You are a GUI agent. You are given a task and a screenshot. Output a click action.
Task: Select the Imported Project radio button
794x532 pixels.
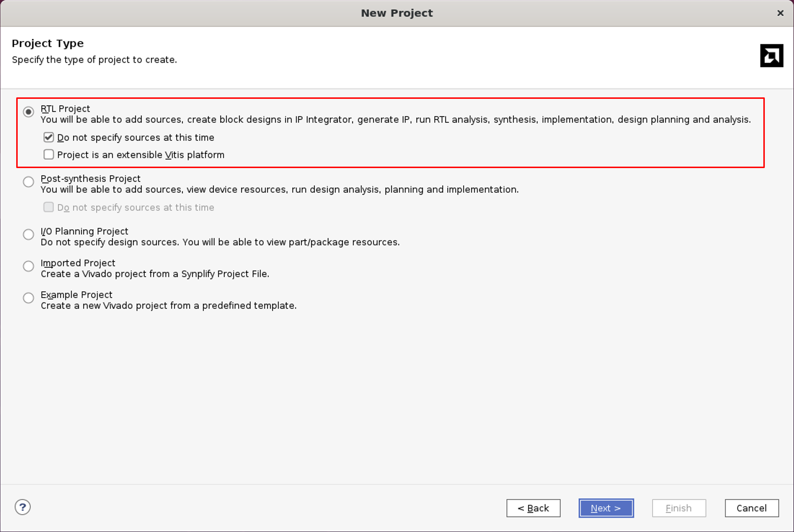click(28, 266)
